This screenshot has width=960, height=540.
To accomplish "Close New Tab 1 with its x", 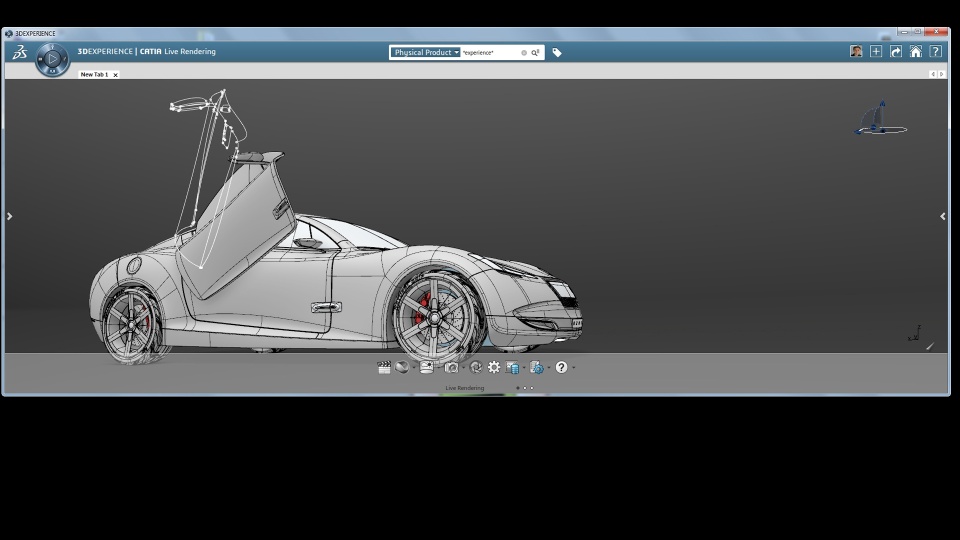I will pos(115,75).
